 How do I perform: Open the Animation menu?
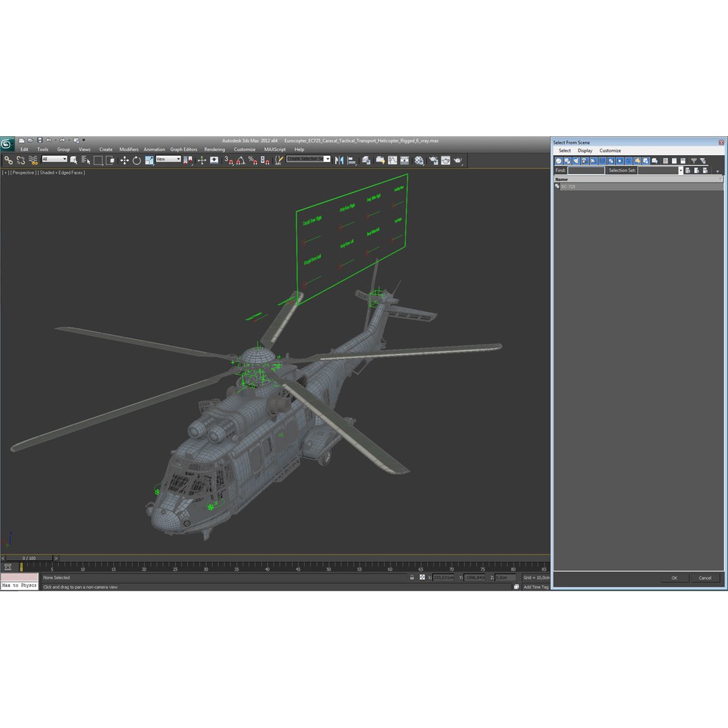point(154,150)
